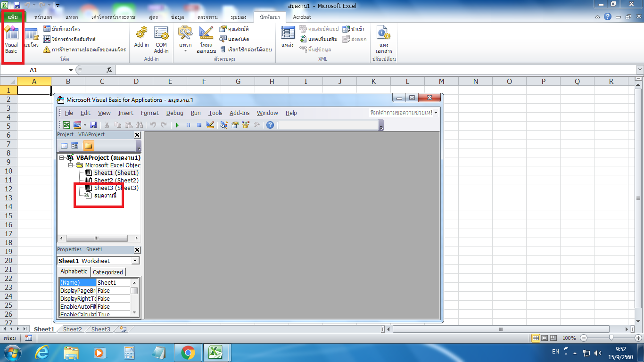Toggle Folders button in Project pane
The height and width of the screenshot is (362, 644).
coord(89,146)
